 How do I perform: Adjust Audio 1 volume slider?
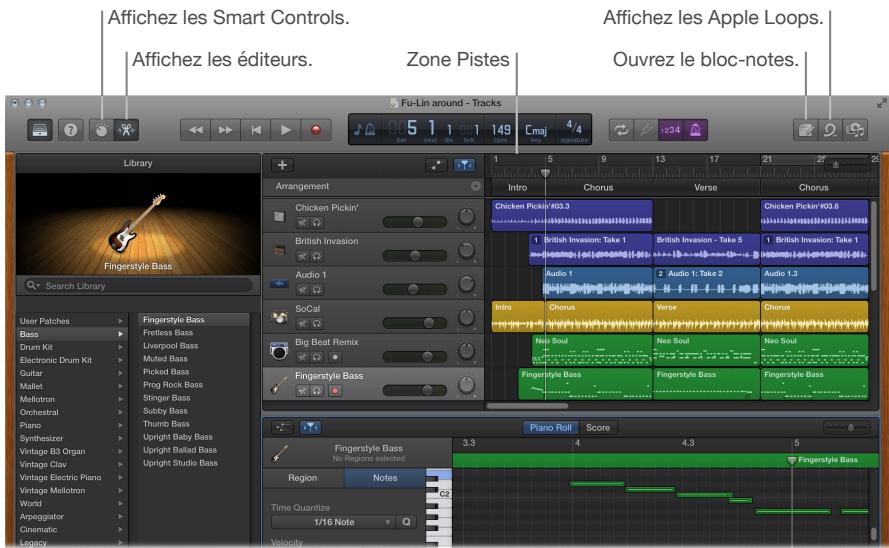[414, 289]
